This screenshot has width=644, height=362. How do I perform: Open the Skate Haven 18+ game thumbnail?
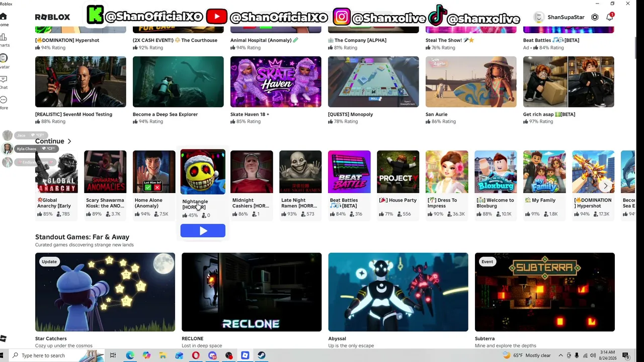(276, 82)
